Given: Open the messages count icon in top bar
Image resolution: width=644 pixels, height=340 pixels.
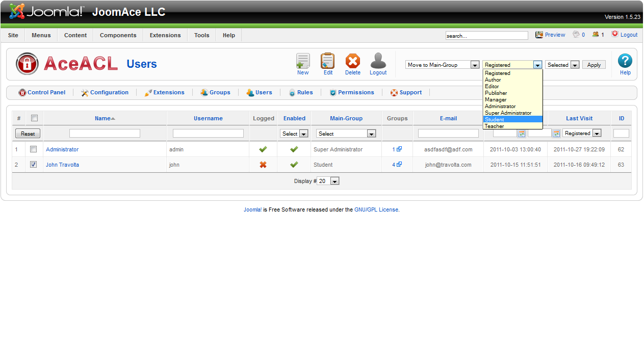Looking at the screenshot, I should [x=577, y=35].
